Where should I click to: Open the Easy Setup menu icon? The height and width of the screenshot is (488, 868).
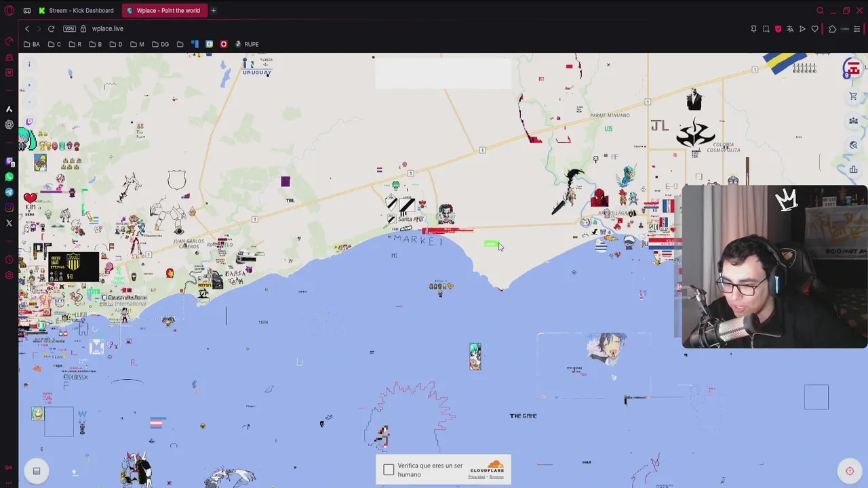pos(856,28)
